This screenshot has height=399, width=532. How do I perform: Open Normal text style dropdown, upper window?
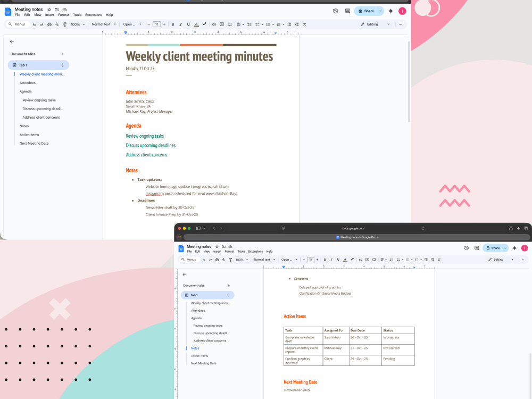click(x=104, y=24)
